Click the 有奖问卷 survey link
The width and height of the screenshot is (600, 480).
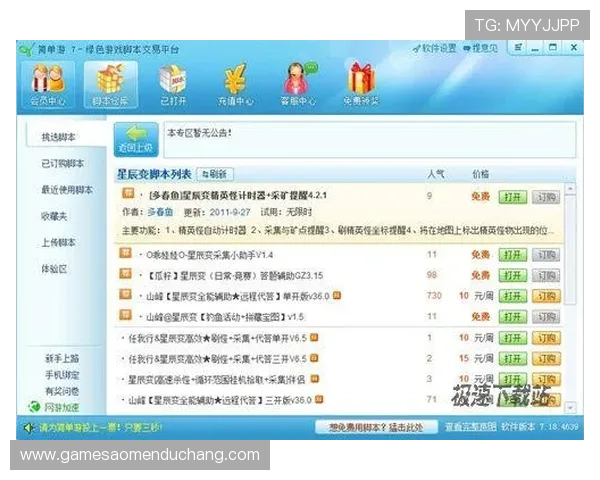tap(62, 391)
